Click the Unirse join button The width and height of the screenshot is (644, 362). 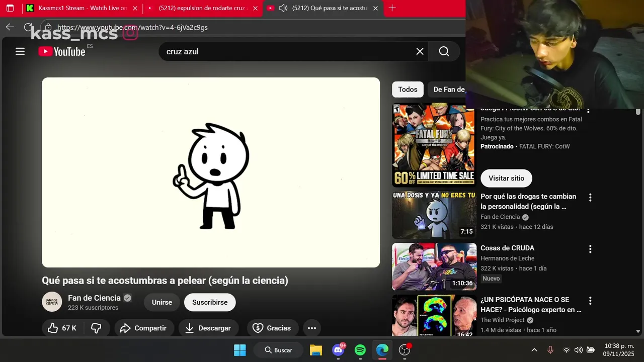click(x=162, y=302)
